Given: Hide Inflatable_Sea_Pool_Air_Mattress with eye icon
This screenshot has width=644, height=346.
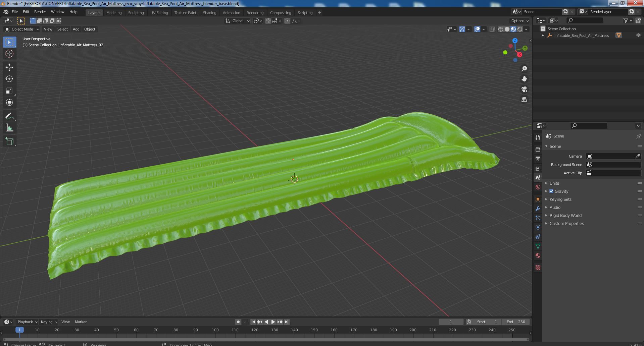Looking at the screenshot, I should pos(638,35).
